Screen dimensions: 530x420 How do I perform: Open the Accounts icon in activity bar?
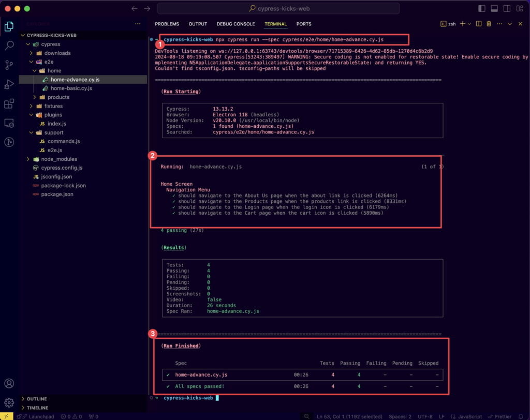coord(9,383)
